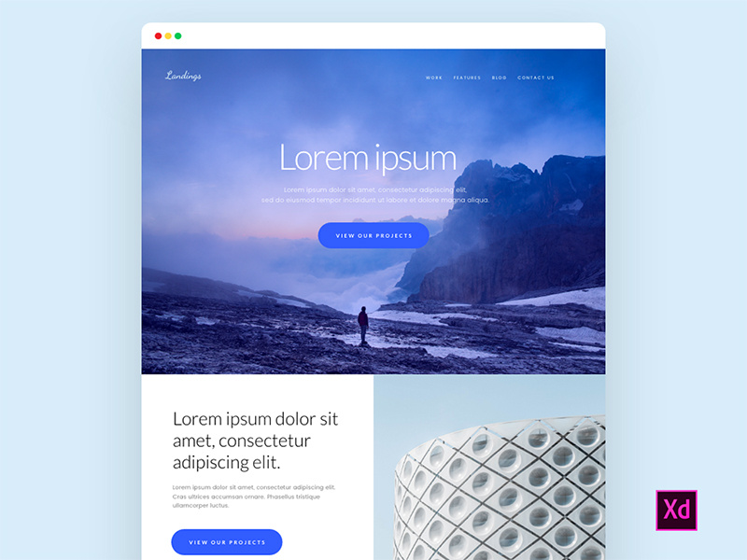Click the white lattice building image
The width and height of the screenshot is (747, 560).
[500, 487]
